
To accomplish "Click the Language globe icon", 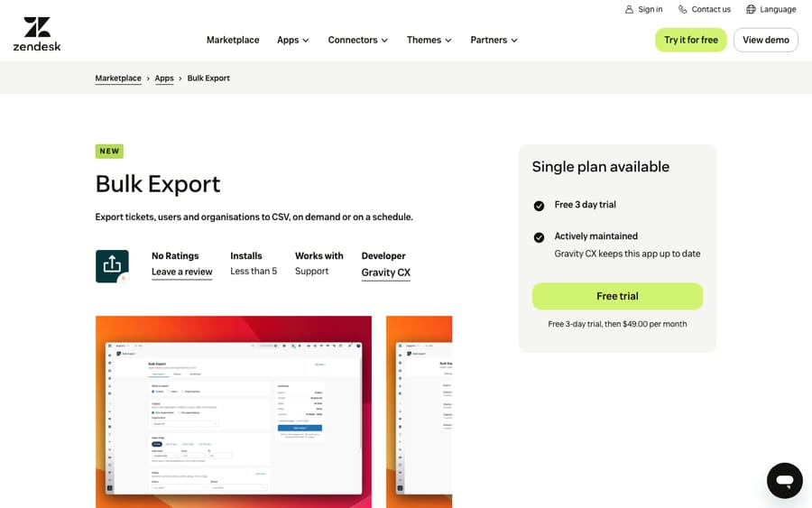I will click(x=751, y=9).
